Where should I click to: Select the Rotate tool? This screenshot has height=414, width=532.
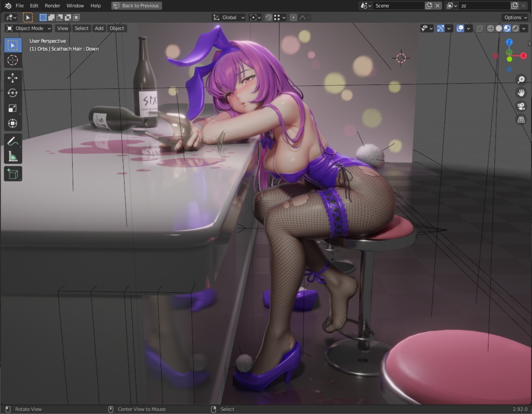pyautogui.click(x=12, y=93)
